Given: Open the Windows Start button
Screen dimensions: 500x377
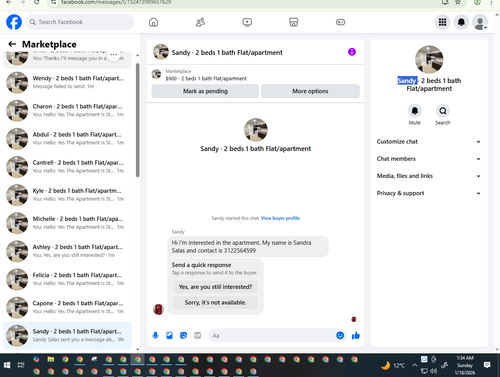Looking at the screenshot, I should 7,365.
